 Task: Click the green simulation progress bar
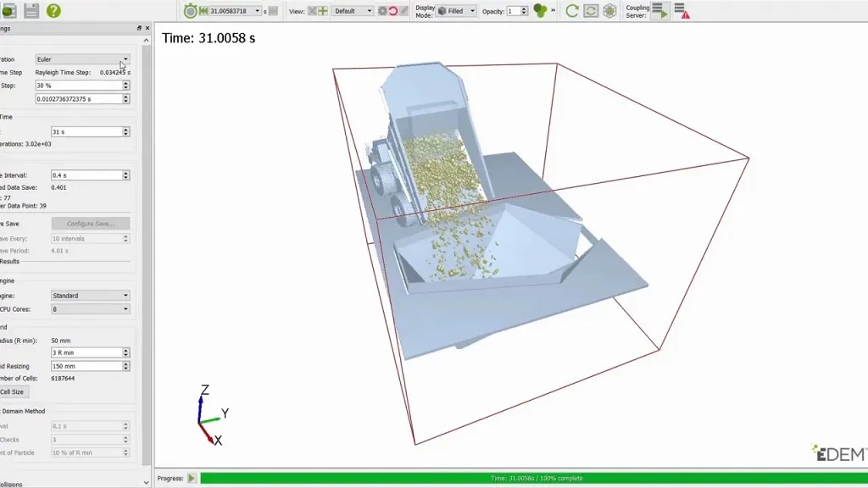click(534, 478)
